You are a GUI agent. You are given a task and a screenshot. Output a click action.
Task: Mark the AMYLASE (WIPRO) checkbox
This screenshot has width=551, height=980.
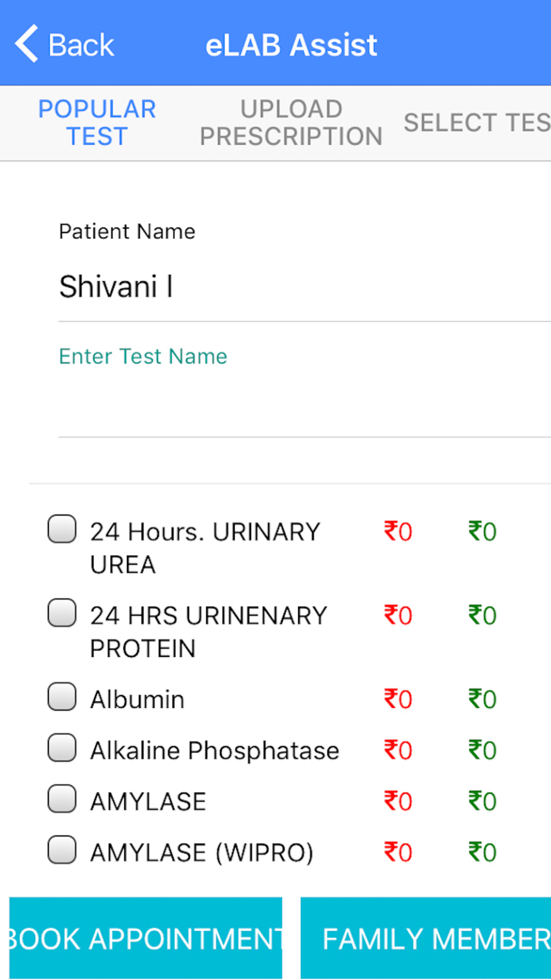62,849
